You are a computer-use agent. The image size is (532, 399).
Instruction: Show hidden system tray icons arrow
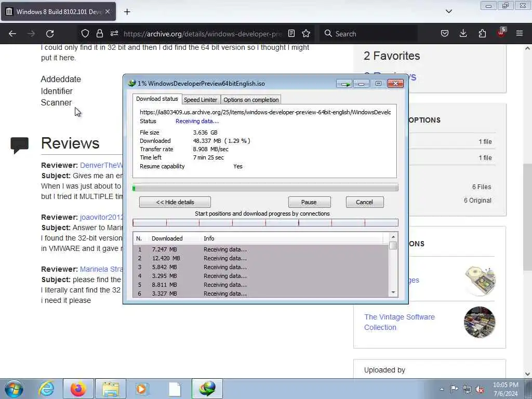pos(442,389)
